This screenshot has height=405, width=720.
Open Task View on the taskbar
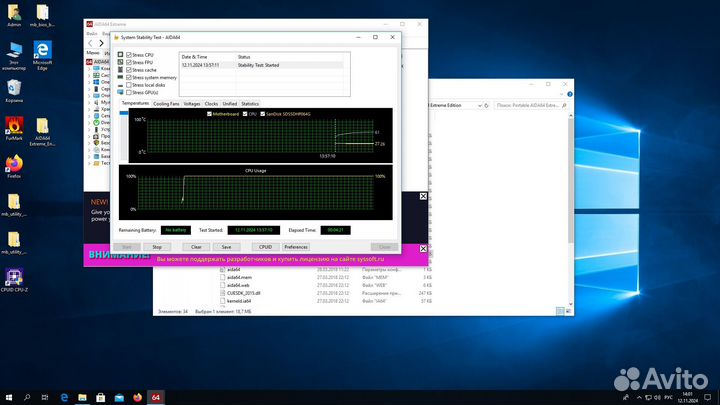point(45,397)
